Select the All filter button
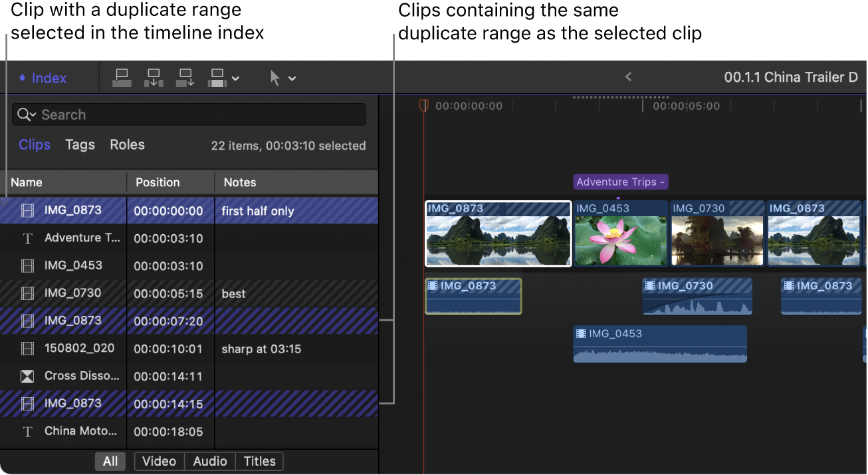Screen dimensions: 868x475 click(x=110, y=461)
